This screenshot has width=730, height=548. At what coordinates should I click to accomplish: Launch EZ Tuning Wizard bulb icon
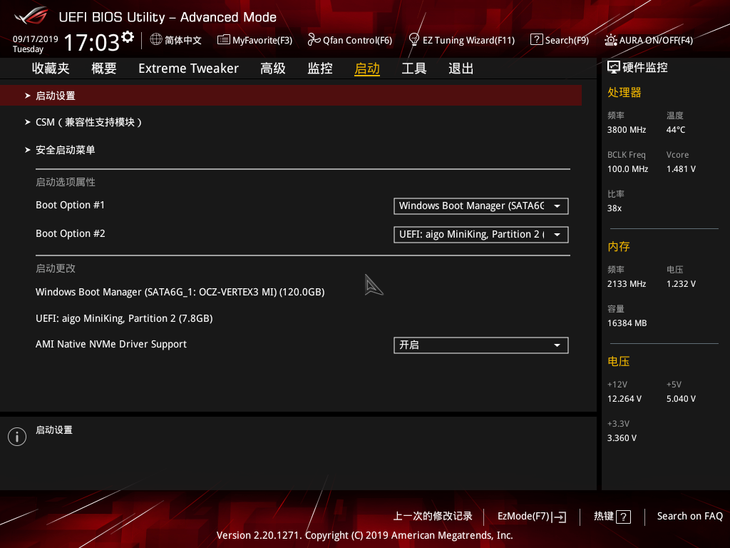click(413, 40)
